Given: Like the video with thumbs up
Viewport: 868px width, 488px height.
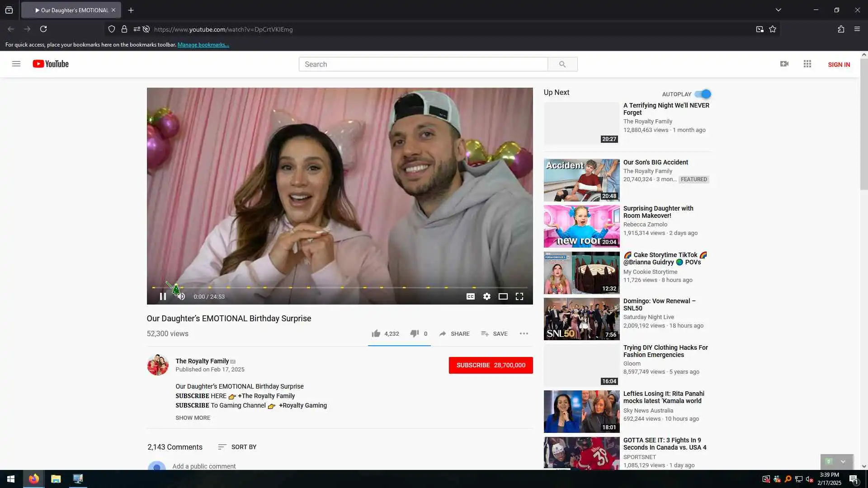Looking at the screenshot, I should pyautogui.click(x=376, y=333).
